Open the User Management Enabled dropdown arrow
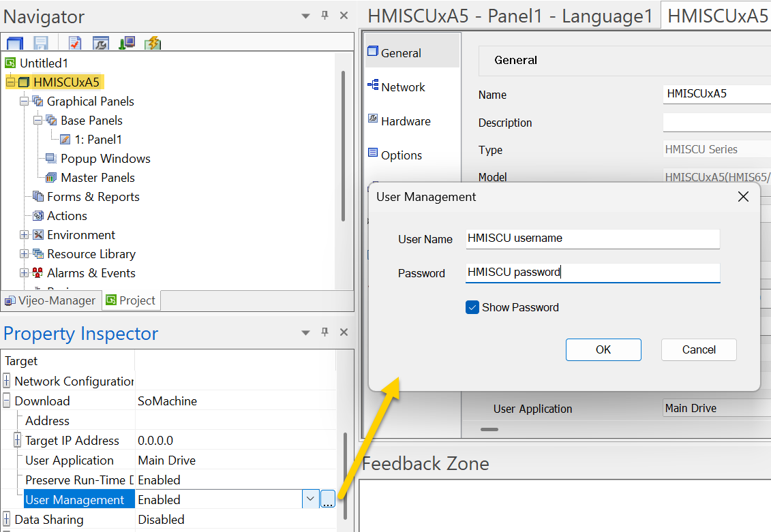The height and width of the screenshot is (532, 771). coord(310,499)
